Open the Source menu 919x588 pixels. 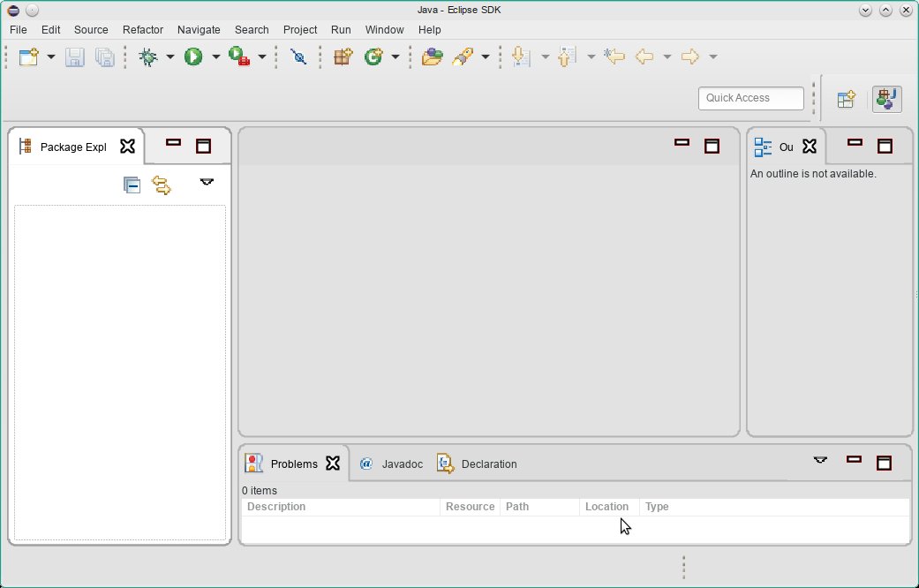91,30
